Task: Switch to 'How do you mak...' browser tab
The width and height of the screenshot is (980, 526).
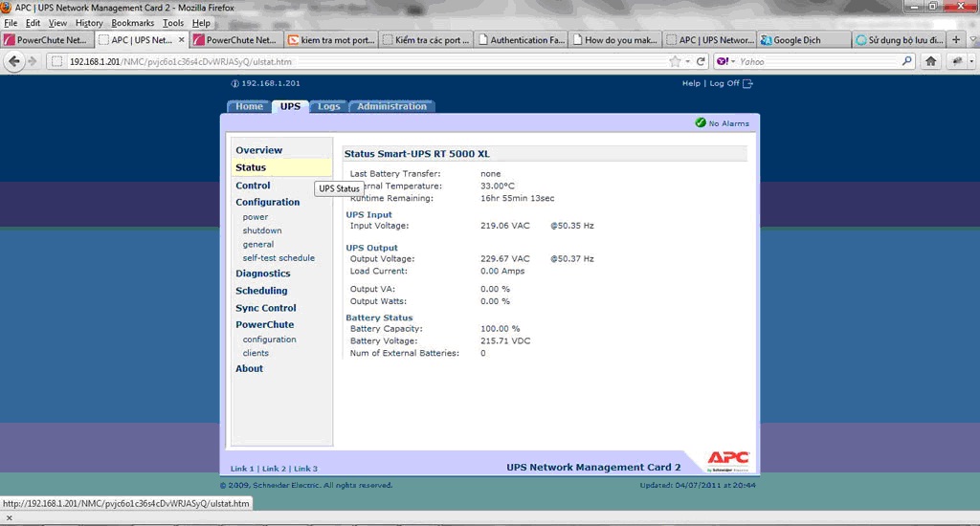Action: 615,39
